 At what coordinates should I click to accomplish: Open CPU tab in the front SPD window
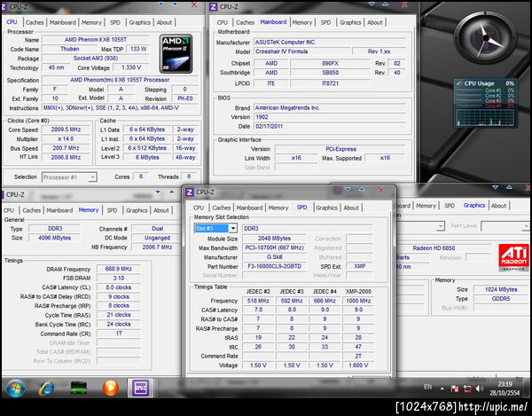pos(199,208)
